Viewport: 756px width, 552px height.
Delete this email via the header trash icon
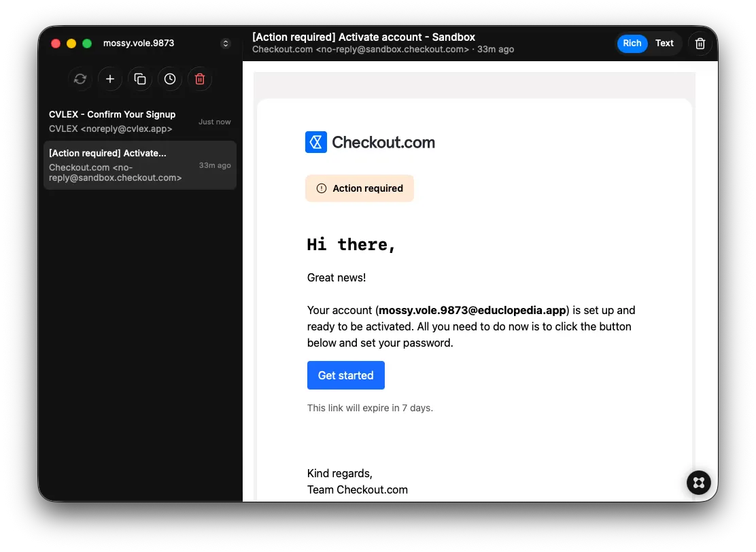point(700,44)
